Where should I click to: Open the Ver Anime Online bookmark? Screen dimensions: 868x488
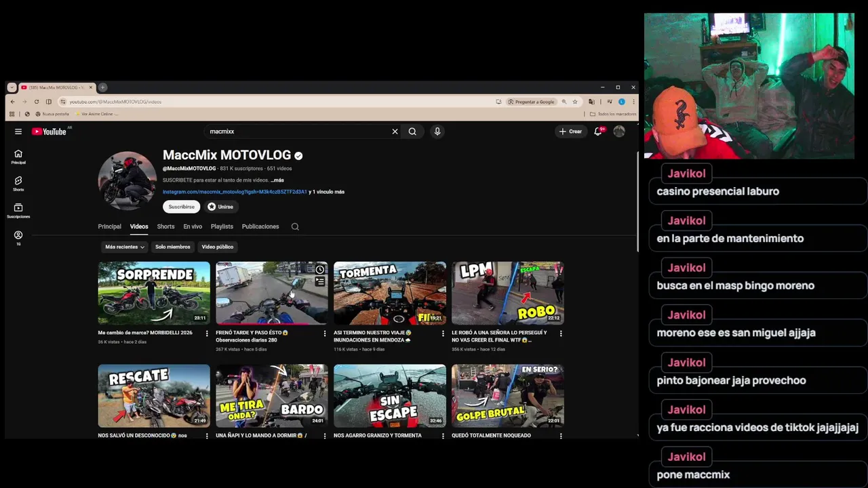click(96, 114)
